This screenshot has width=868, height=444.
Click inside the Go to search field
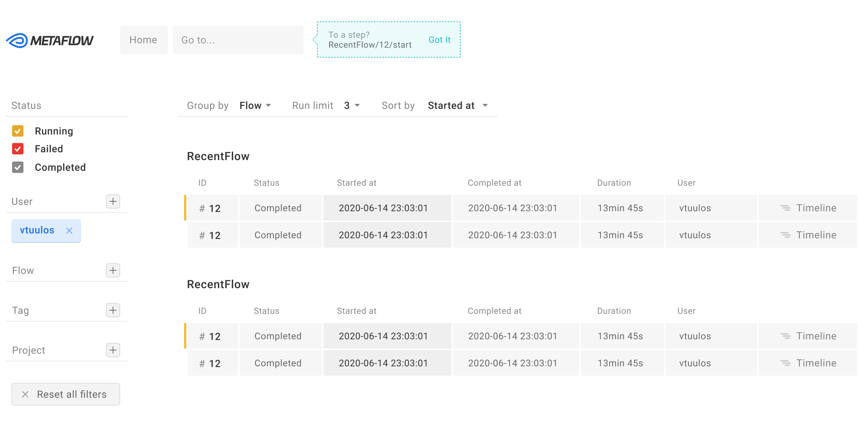238,39
